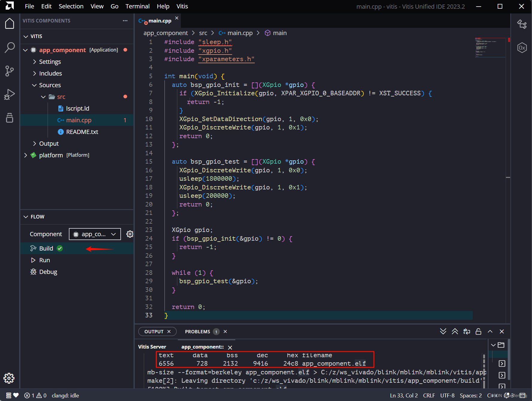Switch to the OUTPUT tab
532x401 pixels.
154,331
